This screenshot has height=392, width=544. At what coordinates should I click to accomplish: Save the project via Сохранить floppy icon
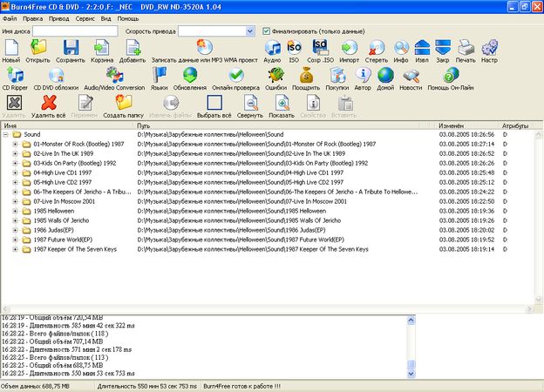click(71, 48)
